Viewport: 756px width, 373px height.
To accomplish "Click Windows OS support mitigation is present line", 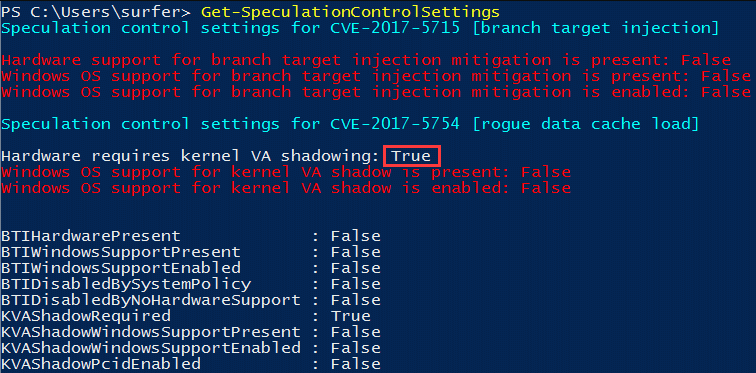I will click(x=376, y=76).
